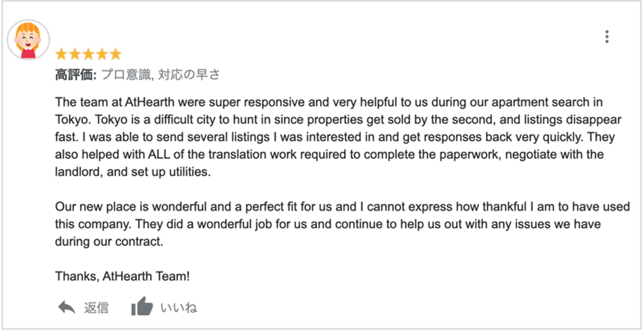Click the reviewer's cartoon avatar
The width and height of the screenshot is (644, 332).
point(28,40)
